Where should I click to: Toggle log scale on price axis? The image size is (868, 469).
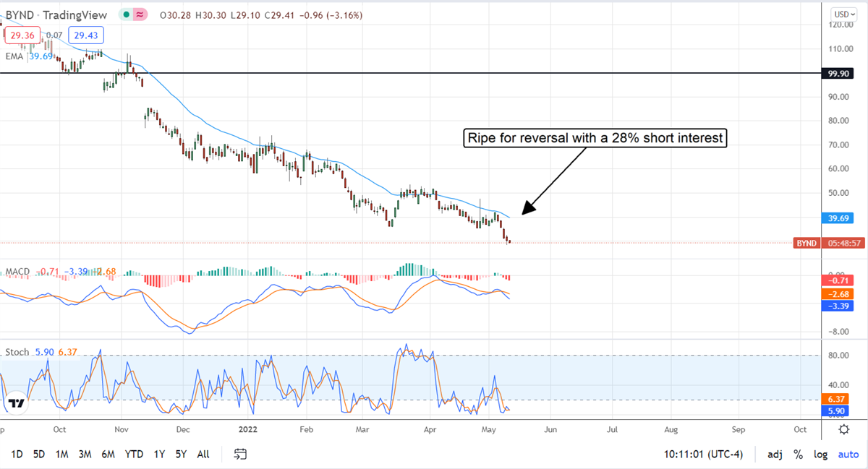coord(820,455)
